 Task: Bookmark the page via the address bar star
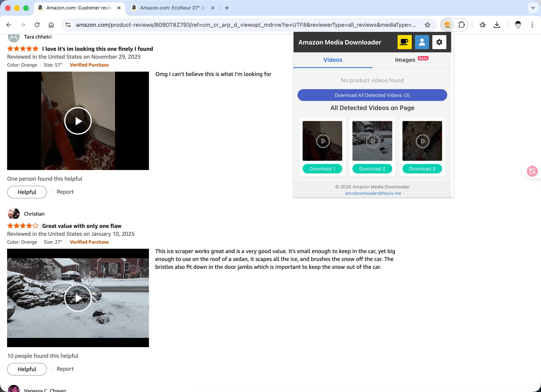click(428, 25)
